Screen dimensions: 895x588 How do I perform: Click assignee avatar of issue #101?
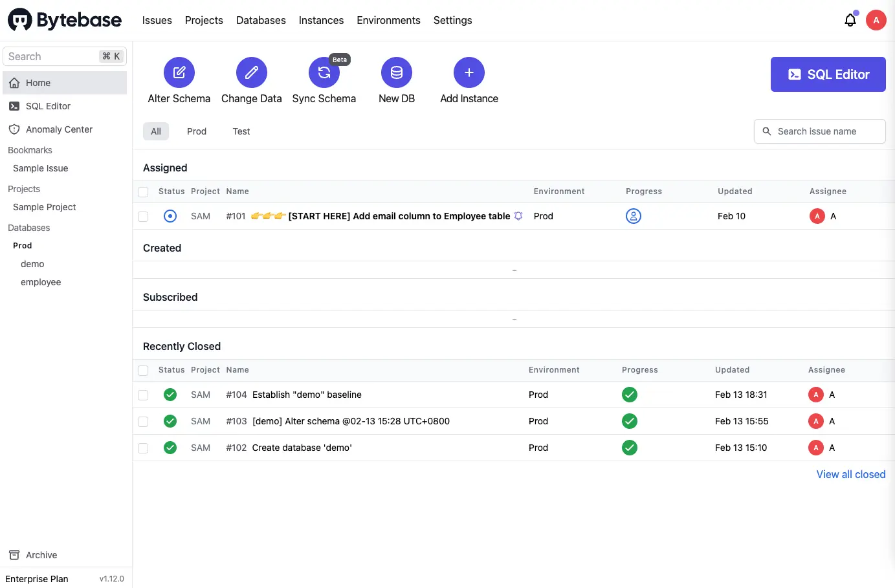click(817, 216)
